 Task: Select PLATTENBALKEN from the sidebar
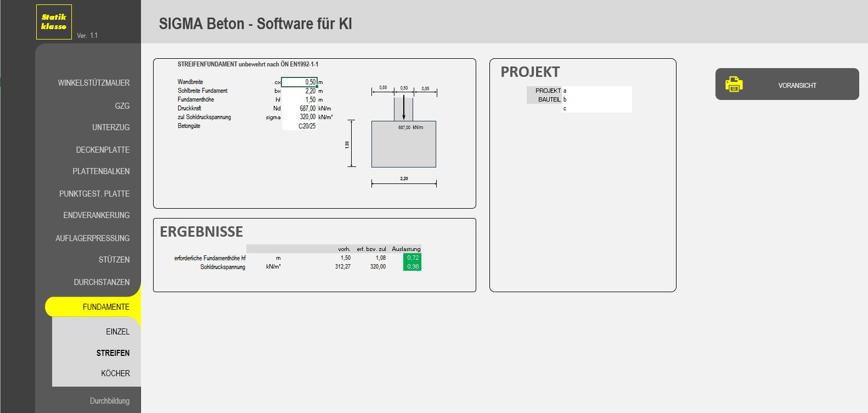click(x=101, y=171)
